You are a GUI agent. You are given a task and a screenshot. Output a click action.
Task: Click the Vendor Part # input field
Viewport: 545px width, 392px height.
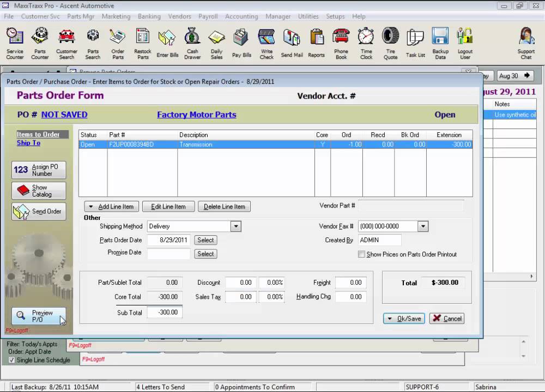pyautogui.click(x=410, y=206)
